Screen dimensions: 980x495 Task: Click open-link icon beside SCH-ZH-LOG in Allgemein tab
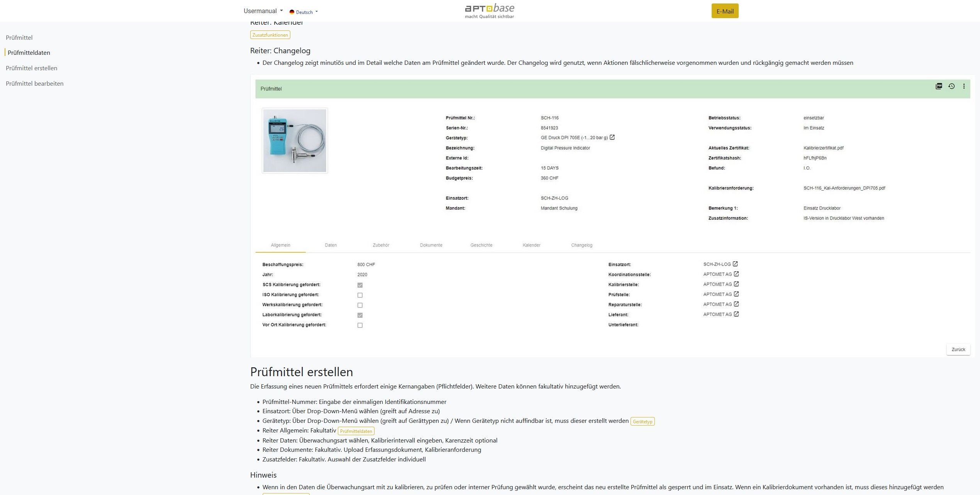pos(735,264)
